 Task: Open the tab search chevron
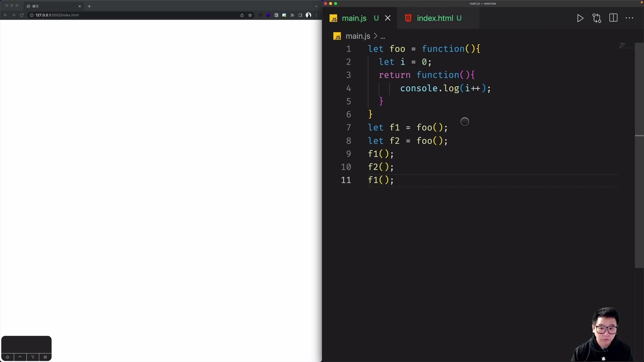316,6
